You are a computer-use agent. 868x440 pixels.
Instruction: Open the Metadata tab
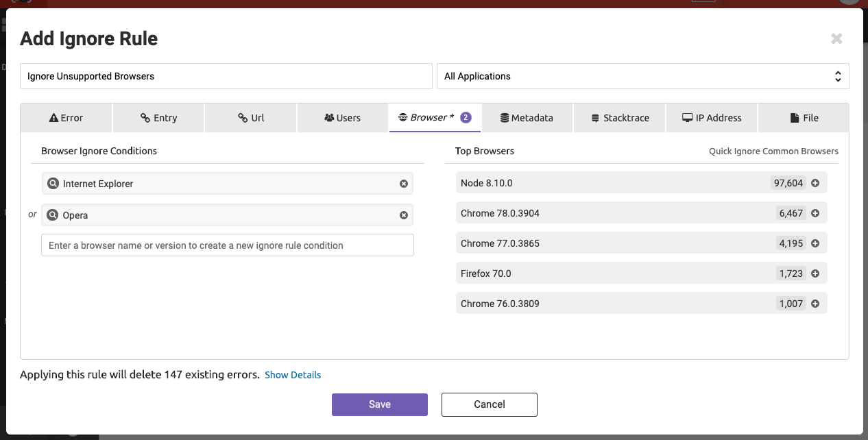(x=527, y=118)
